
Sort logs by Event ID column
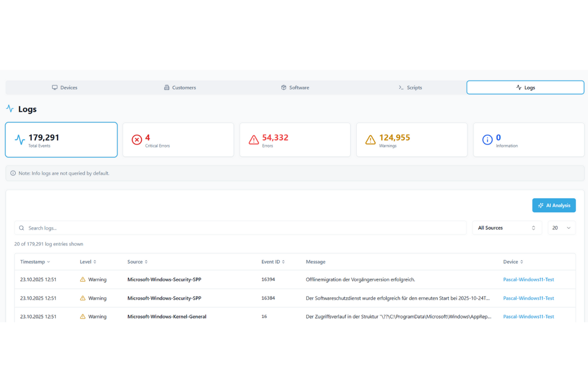coord(273,262)
